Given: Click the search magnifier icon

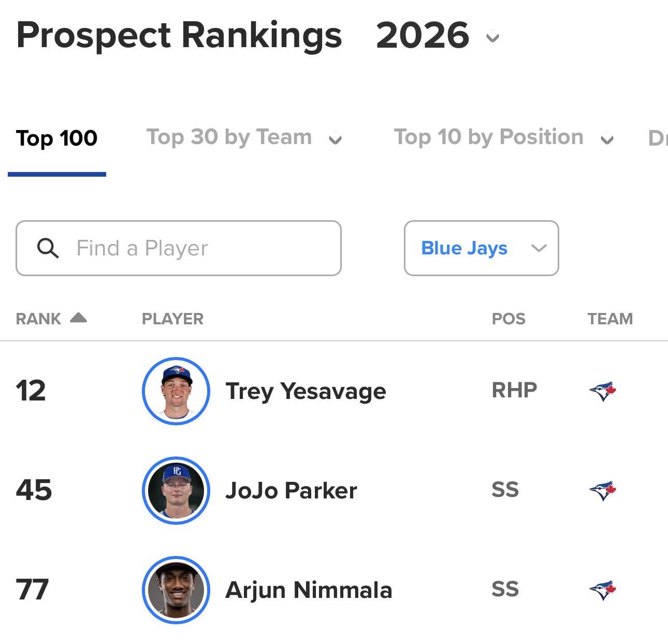Looking at the screenshot, I should (x=48, y=248).
